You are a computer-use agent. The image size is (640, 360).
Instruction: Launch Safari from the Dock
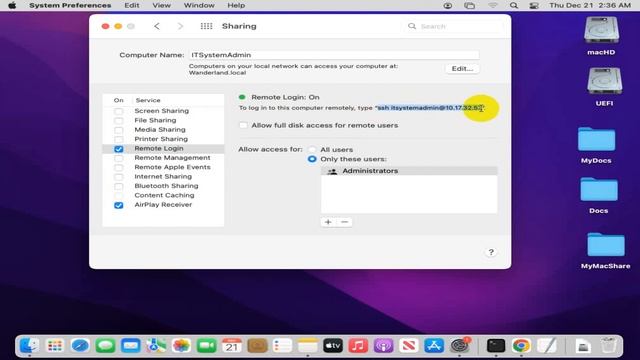(80, 346)
